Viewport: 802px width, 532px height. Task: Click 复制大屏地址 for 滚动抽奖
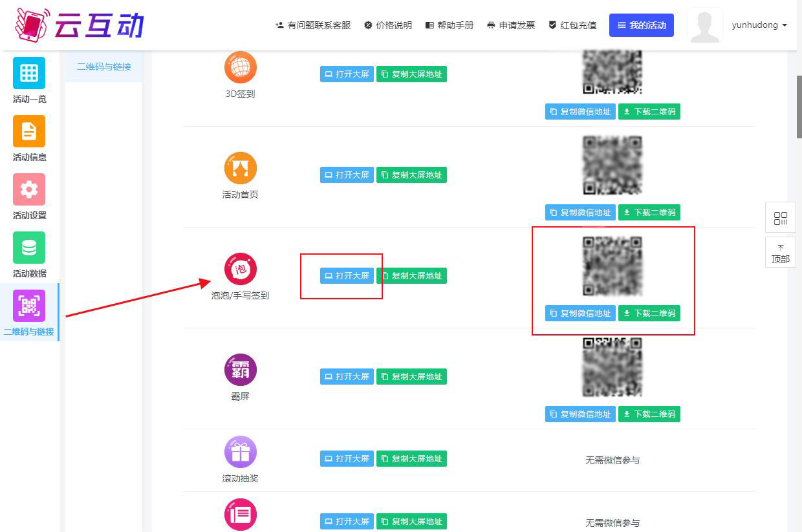click(x=411, y=459)
